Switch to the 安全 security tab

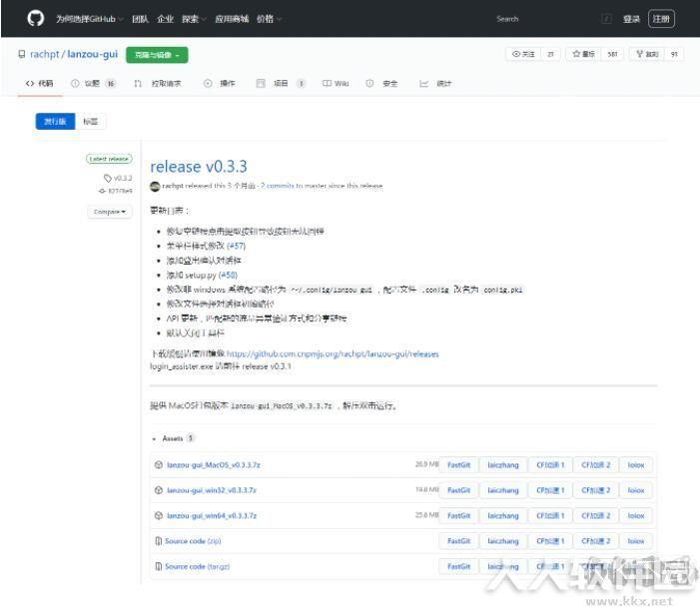pos(381,84)
